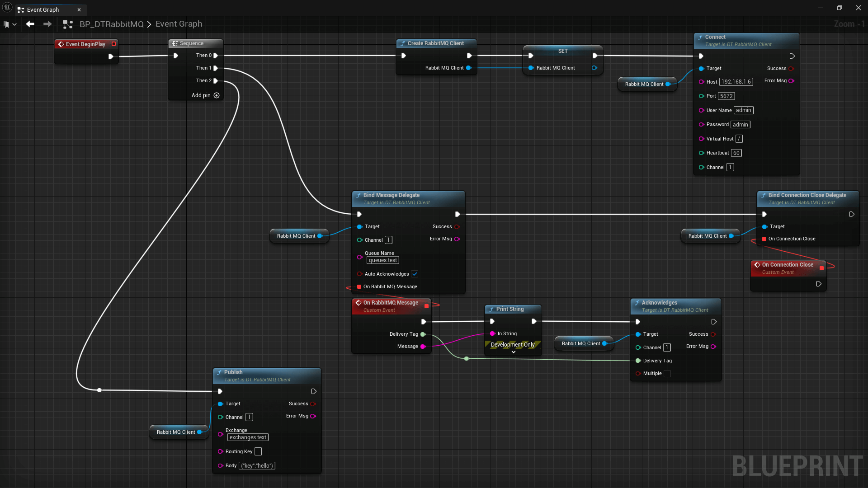This screenshot has height=488, width=868.
Task: Click the forward navigation arrow button
Action: point(47,24)
